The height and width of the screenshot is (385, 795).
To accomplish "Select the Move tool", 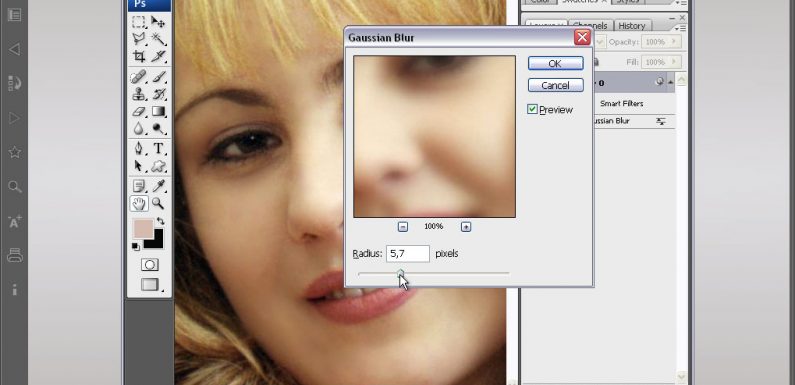I will (158, 22).
